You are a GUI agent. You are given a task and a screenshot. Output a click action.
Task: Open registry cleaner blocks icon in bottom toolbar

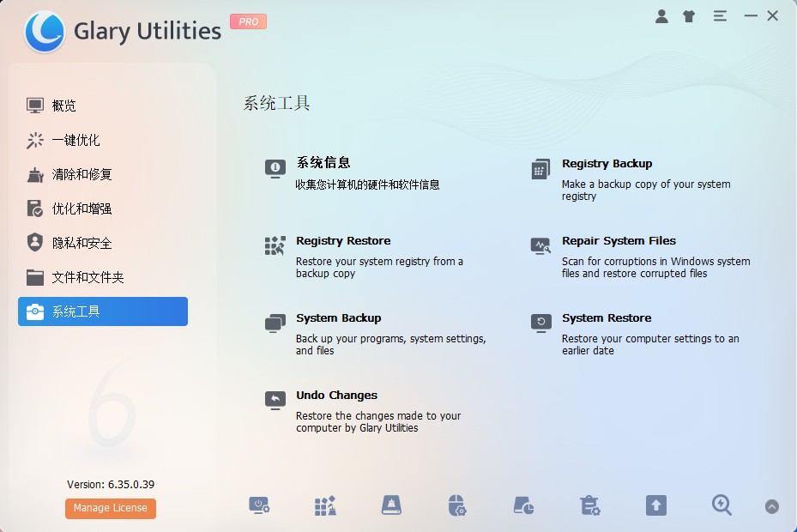point(325,505)
